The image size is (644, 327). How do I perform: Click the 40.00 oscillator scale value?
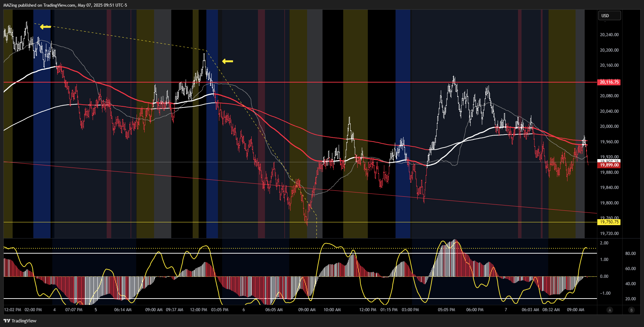click(x=630, y=284)
